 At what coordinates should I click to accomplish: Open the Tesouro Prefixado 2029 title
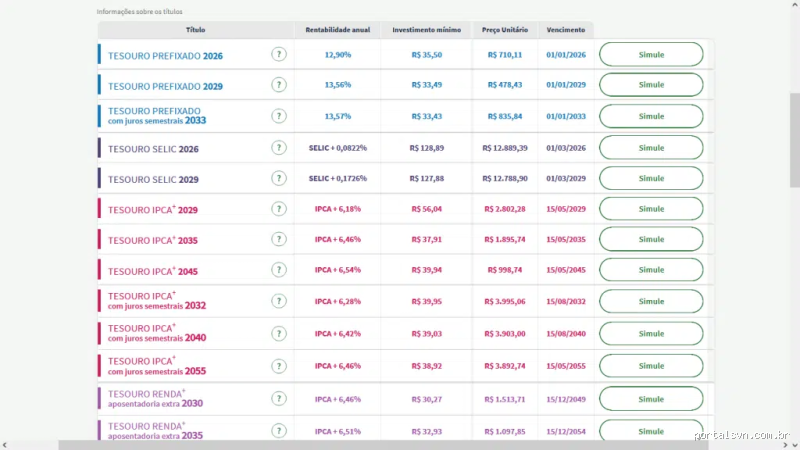point(165,86)
